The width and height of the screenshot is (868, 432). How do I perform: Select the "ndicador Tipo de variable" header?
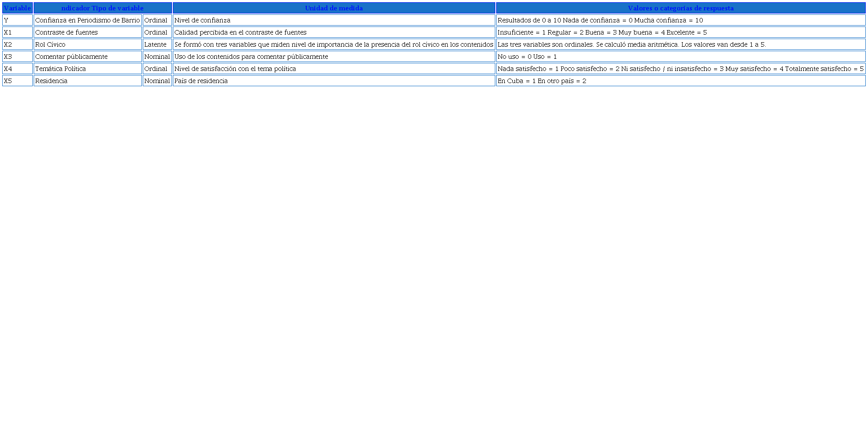pos(102,8)
